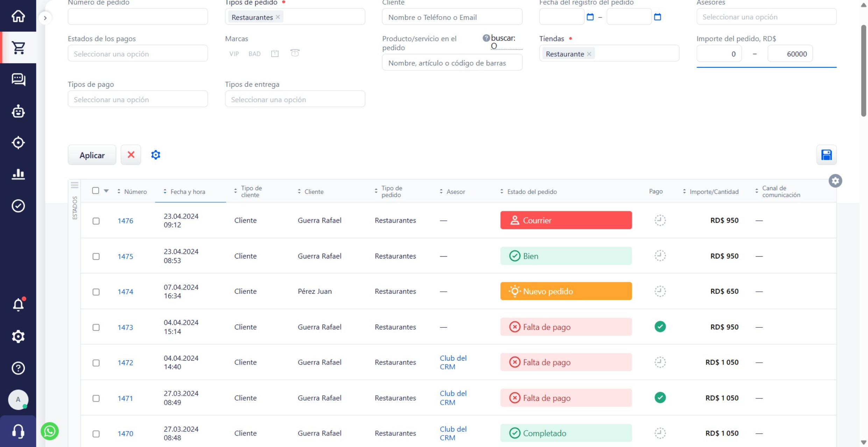868x447 pixels.
Task: Open the shopping cart orders section
Action: 18,48
